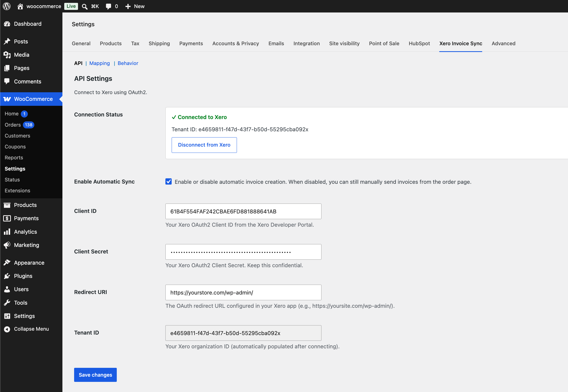The width and height of the screenshot is (568, 392).
Task: Open WooCommerce Customers submenu item
Action: pyautogui.click(x=17, y=136)
